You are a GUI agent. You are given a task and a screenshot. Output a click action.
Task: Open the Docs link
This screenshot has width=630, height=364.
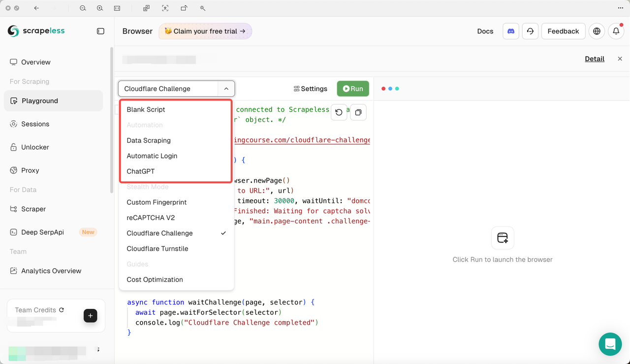485,31
